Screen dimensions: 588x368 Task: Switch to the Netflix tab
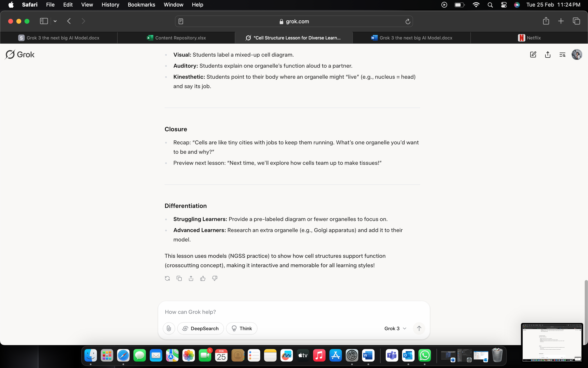(529, 38)
